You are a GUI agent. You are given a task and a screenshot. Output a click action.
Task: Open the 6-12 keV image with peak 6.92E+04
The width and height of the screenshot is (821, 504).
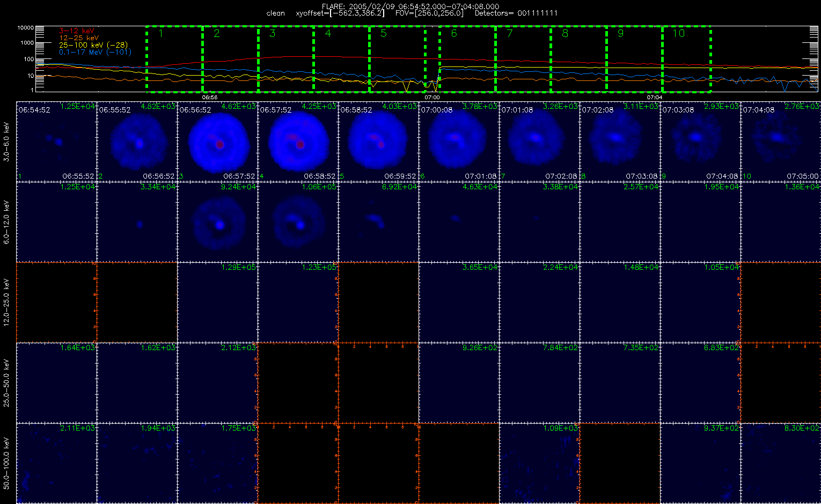378,221
